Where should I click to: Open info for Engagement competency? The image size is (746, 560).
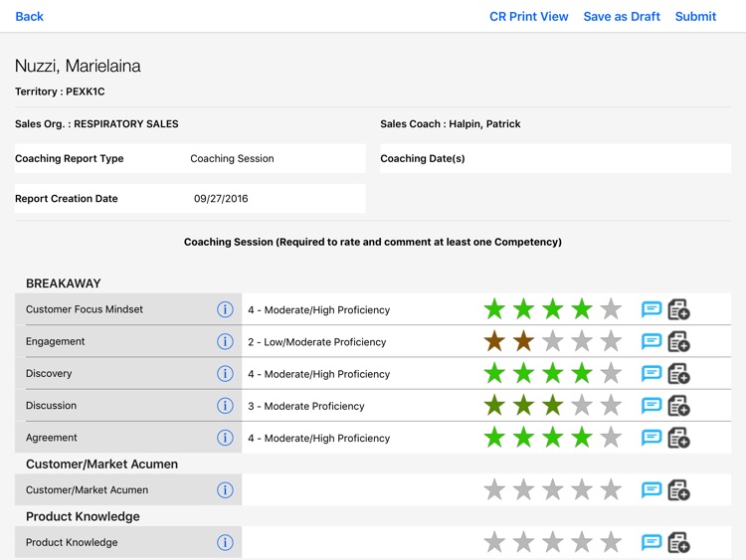point(225,341)
